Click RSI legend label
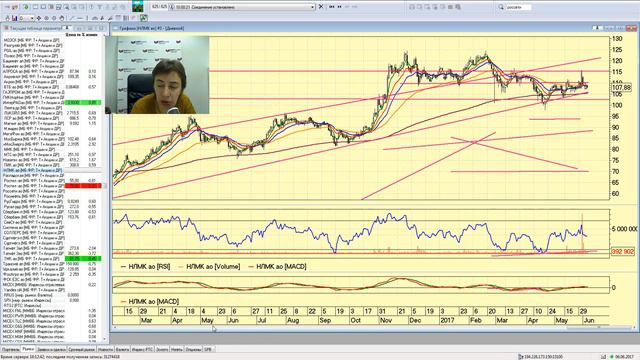 (149, 267)
